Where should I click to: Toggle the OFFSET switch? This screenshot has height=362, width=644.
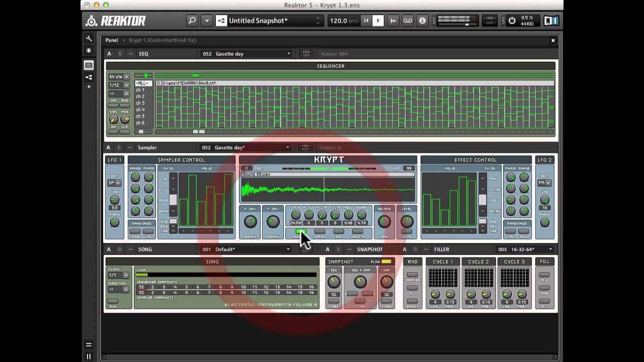point(320,232)
